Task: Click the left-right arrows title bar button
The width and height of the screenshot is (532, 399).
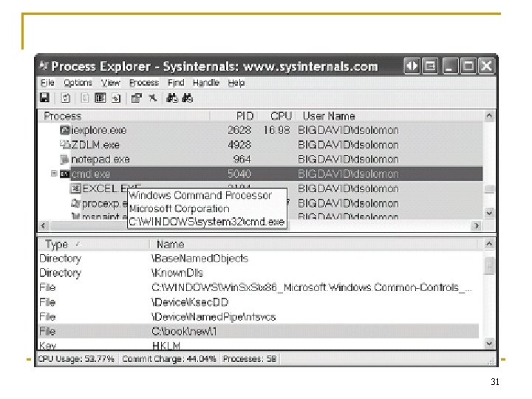Action: click(x=412, y=66)
